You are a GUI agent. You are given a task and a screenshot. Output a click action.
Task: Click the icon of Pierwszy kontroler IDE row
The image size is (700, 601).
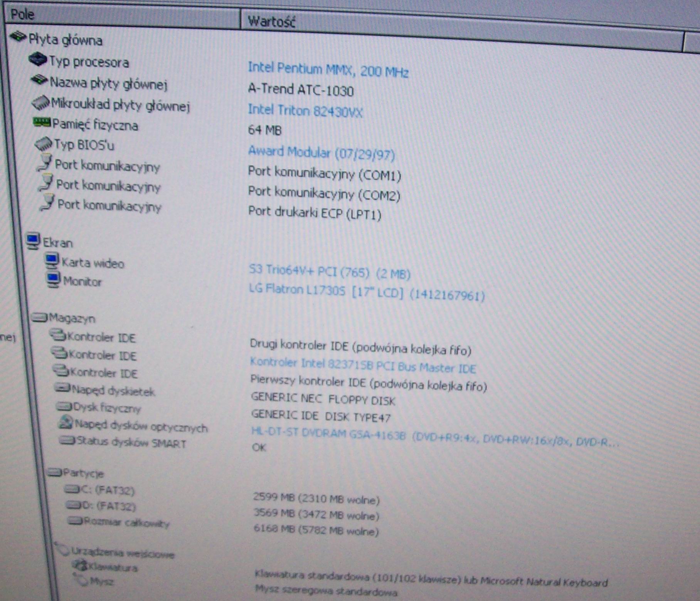point(61,371)
